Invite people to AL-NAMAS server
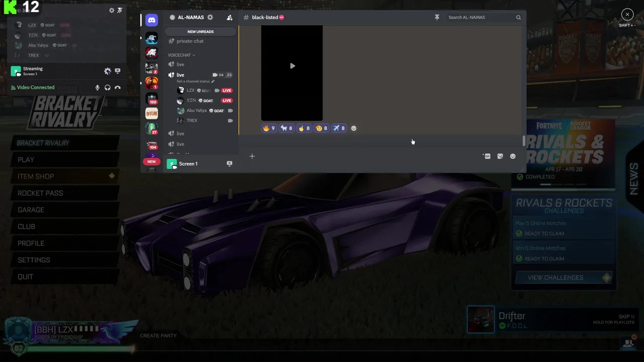The image size is (644, 362). pyautogui.click(x=229, y=17)
